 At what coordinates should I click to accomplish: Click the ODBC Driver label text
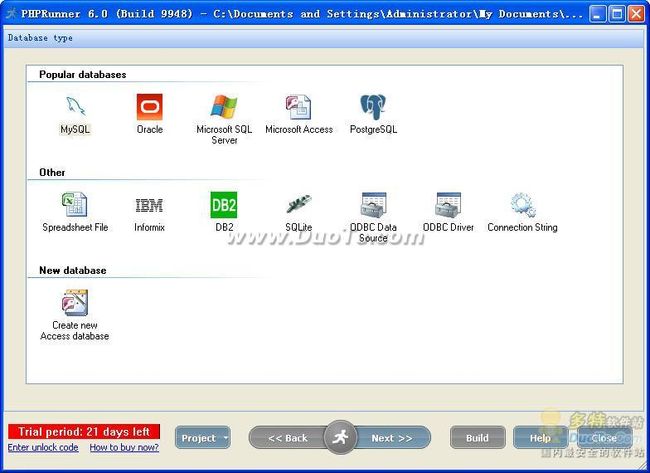coord(448,227)
